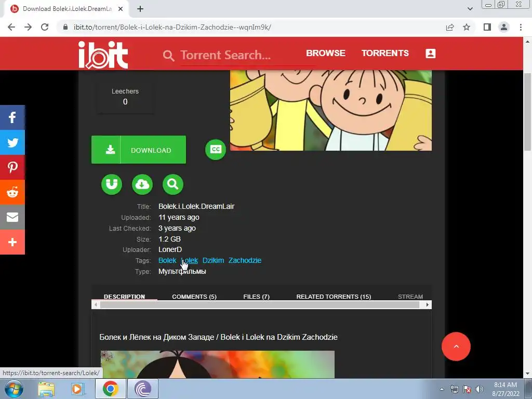
Task: Click the taskbar clock showing 8:14 AM
Action: pyautogui.click(x=506, y=389)
